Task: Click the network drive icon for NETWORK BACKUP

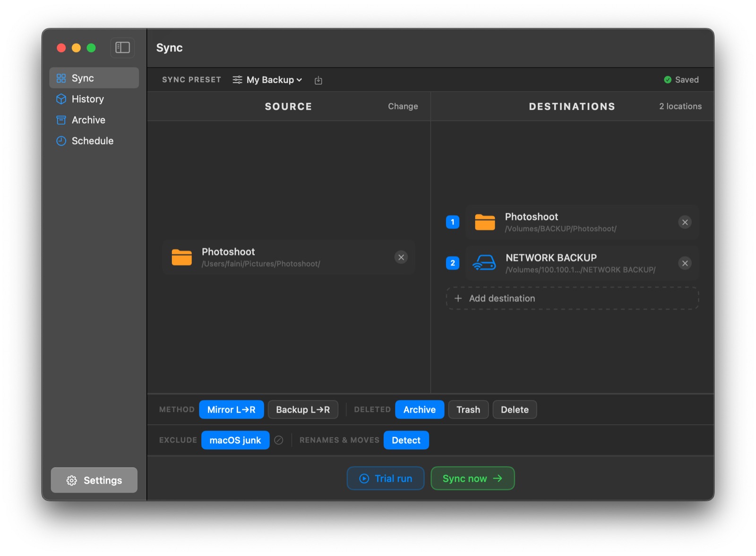Action: point(484,263)
